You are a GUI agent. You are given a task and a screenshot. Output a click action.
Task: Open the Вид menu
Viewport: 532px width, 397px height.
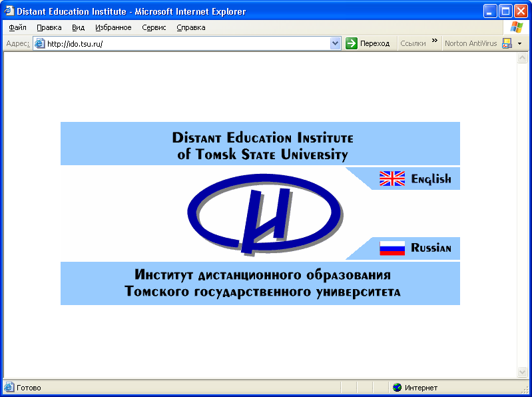78,27
